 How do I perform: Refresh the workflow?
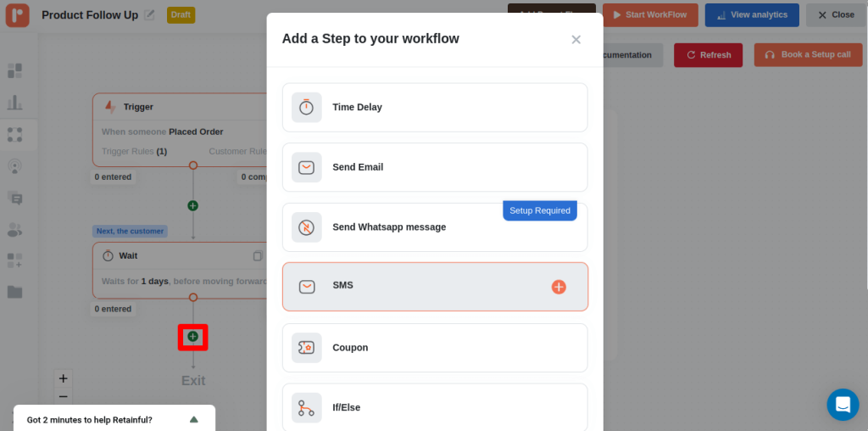[x=708, y=55]
